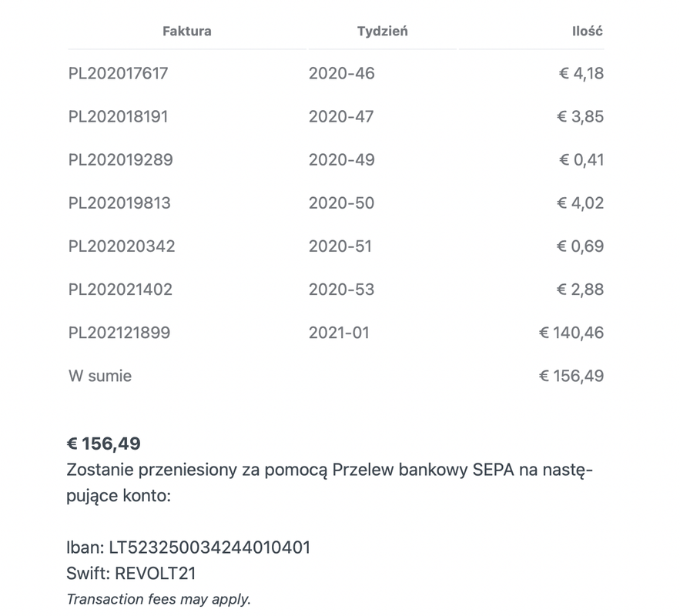Click the Tydzień column header
Viewport: 680px width, 616px height.
(383, 32)
